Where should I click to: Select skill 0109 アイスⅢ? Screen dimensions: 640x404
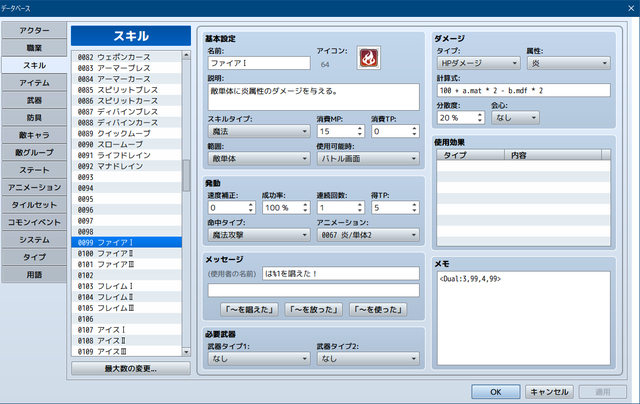(x=127, y=351)
